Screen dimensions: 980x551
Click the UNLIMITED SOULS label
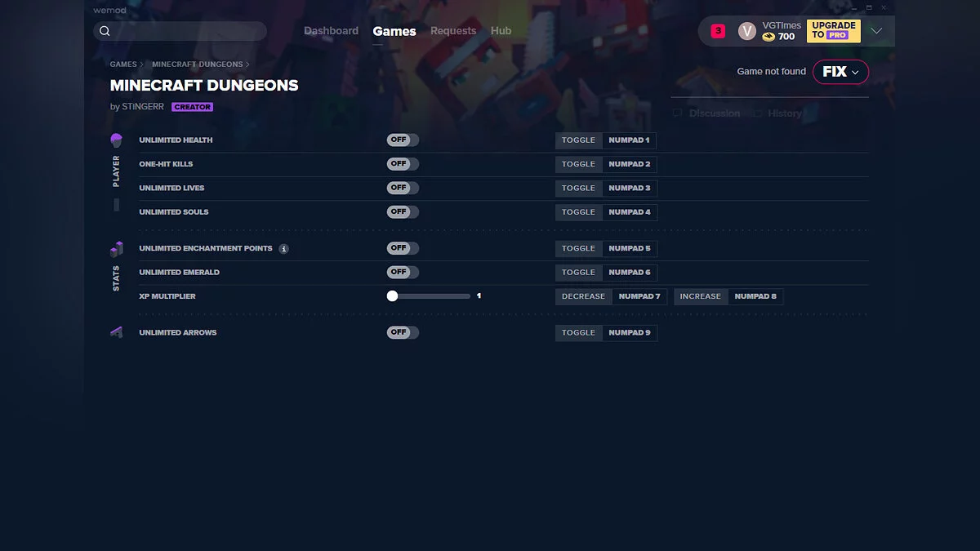[x=174, y=211]
